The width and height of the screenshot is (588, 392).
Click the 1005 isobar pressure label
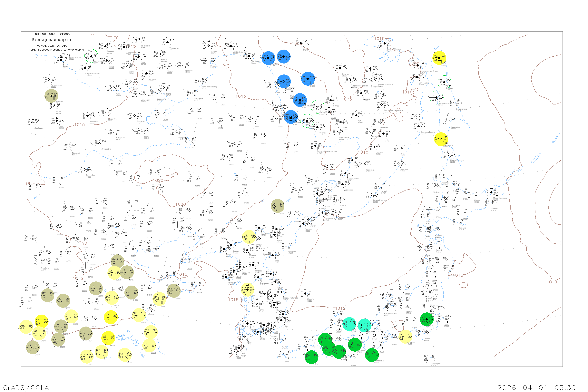347,99
